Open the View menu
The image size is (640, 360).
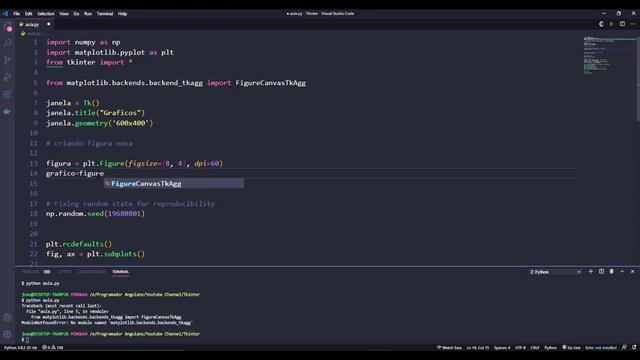(64, 13)
